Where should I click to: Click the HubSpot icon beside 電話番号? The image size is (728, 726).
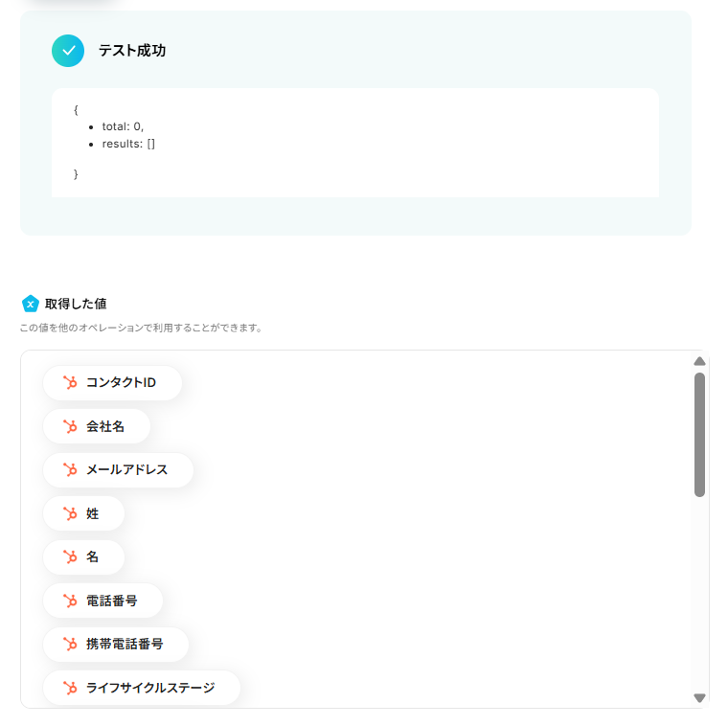pos(70,601)
